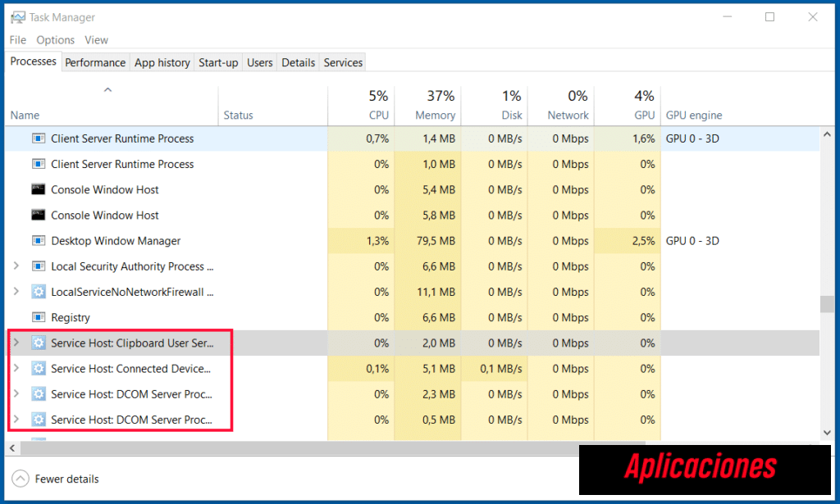
Task: Click the LocalServiceNoNetworkFirewall gear icon
Action: pos(38,292)
